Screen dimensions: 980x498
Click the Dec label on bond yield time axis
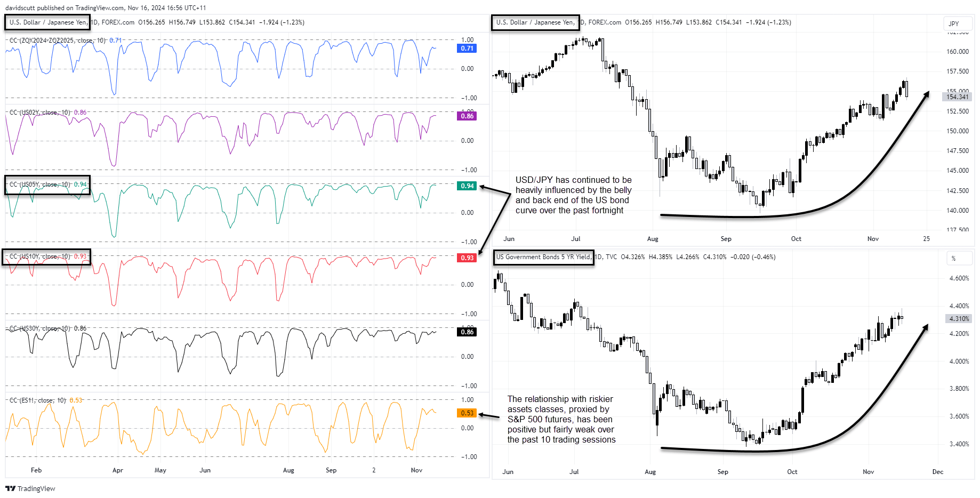pos(938,472)
